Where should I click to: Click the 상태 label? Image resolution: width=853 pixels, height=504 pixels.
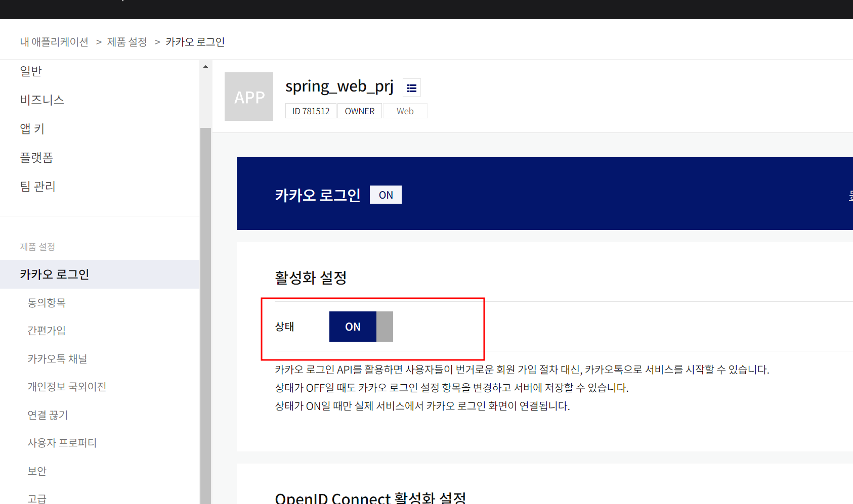pyautogui.click(x=285, y=327)
